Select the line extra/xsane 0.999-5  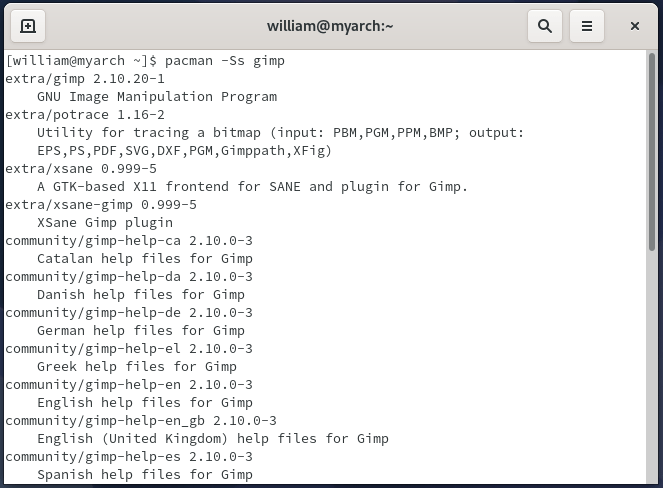coord(81,169)
